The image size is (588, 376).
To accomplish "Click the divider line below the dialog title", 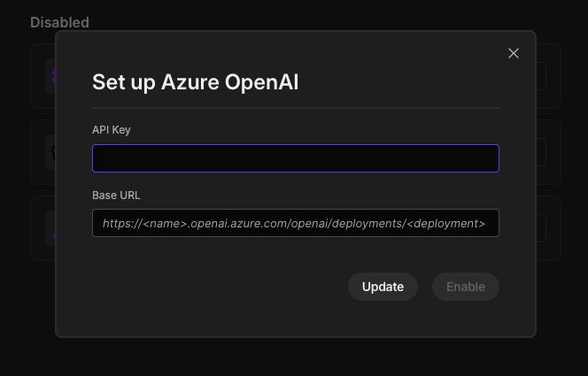I will (296, 108).
